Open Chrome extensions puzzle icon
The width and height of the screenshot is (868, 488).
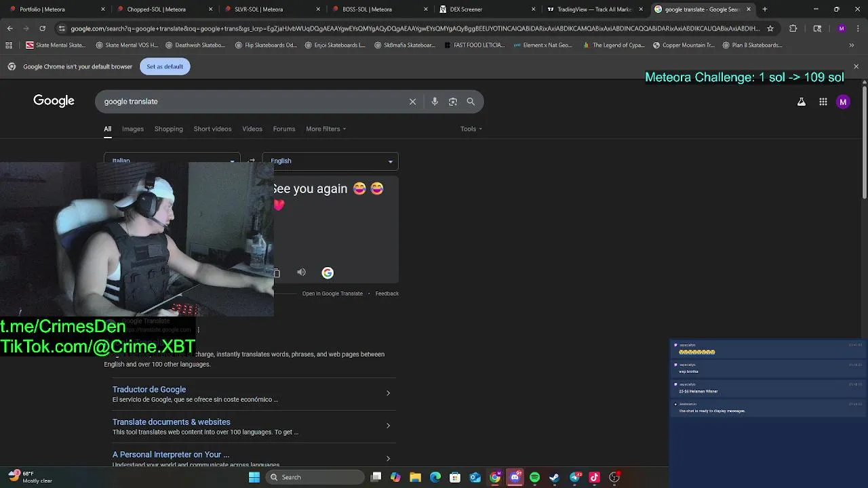pos(793,28)
